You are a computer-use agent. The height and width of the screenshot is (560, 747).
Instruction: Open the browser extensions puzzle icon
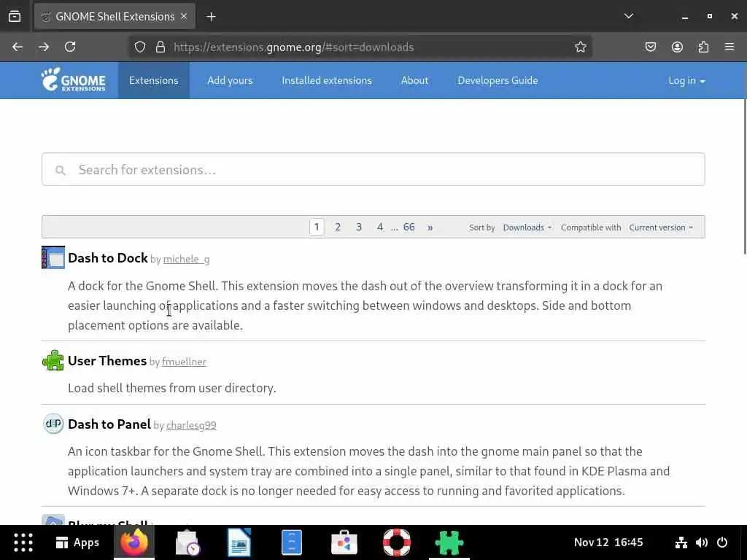703,47
